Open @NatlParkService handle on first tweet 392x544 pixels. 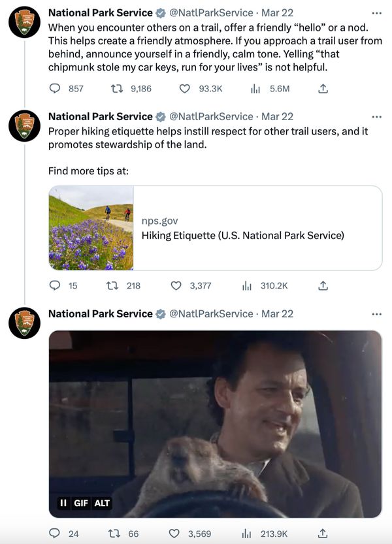pos(211,12)
